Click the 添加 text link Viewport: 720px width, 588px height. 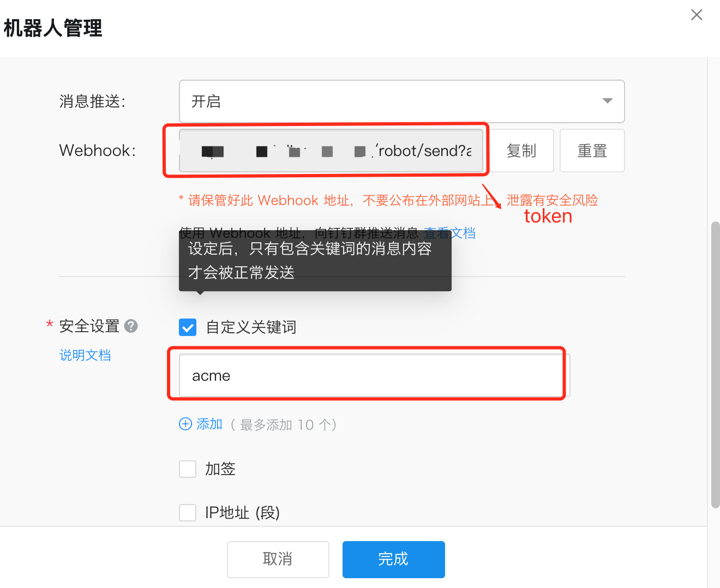point(209,424)
